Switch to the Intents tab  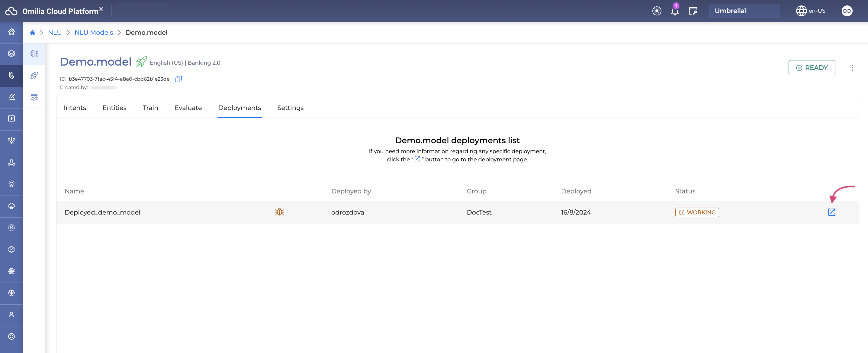(x=75, y=108)
